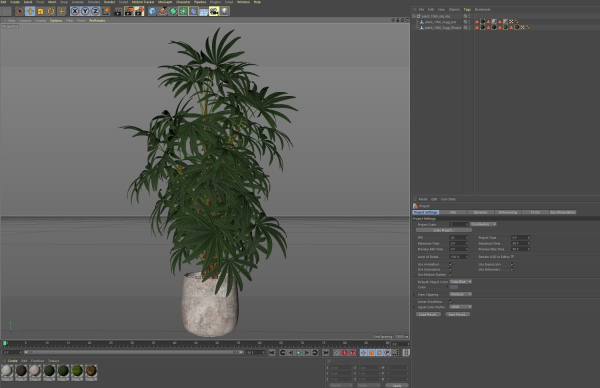Click the FPS input field
This screenshot has height=388, width=600.
click(x=458, y=238)
